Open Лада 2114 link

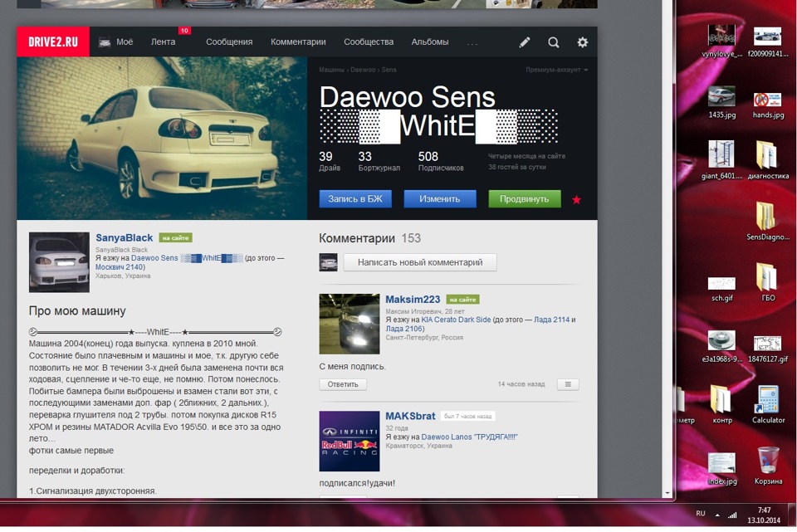[x=551, y=320]
